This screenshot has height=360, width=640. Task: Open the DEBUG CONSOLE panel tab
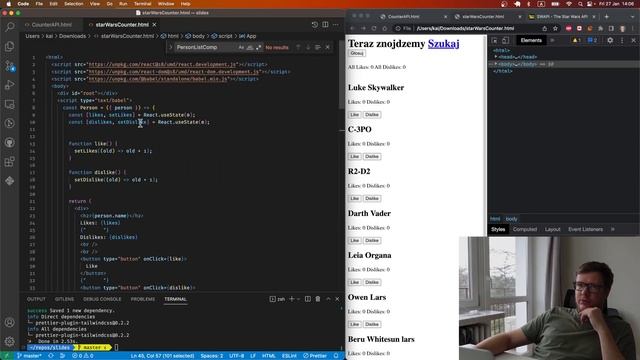point(102,299)
